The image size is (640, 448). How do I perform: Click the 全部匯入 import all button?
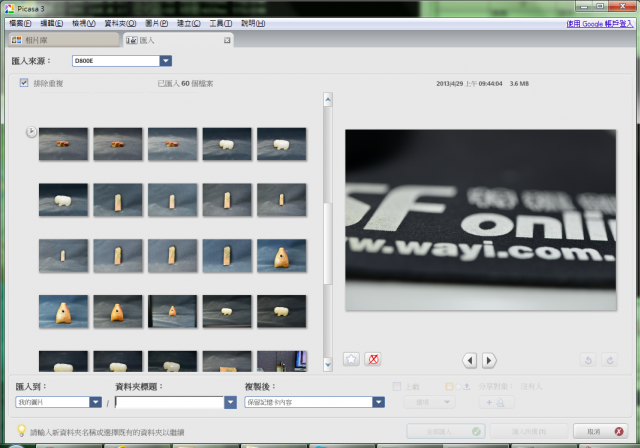pyautogui.click(x=446, y=431)
